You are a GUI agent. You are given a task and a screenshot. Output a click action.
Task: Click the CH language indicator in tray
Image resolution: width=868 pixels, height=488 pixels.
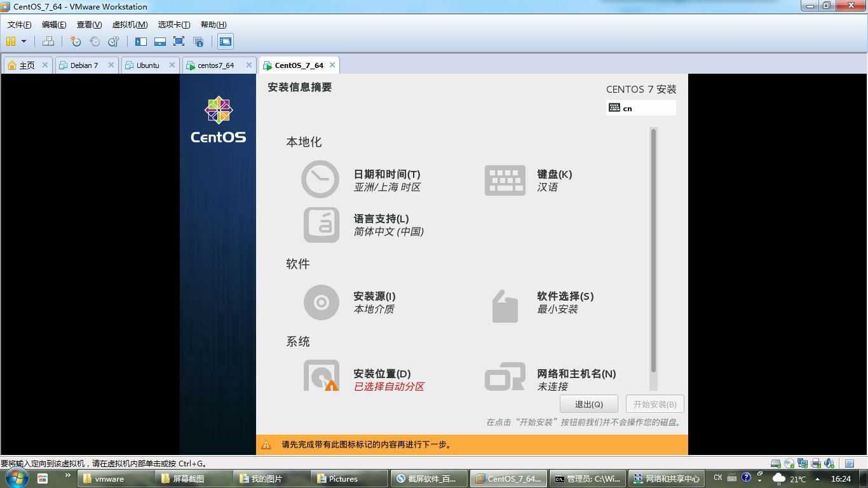click(x=718, y=478)
